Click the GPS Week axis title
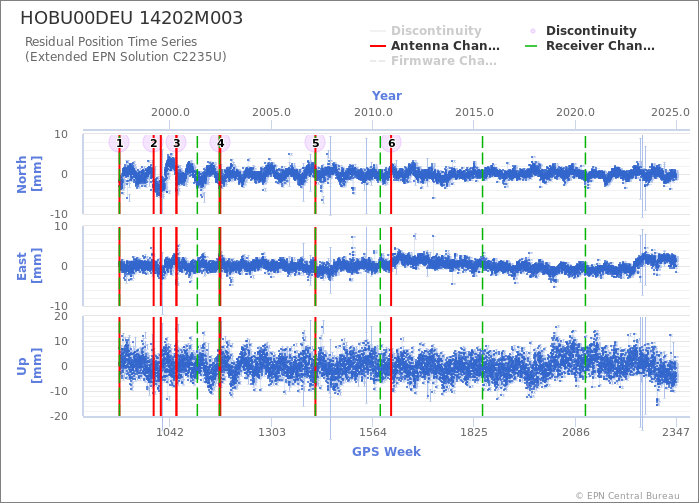The image size is (700, 504). pos(387,452)
